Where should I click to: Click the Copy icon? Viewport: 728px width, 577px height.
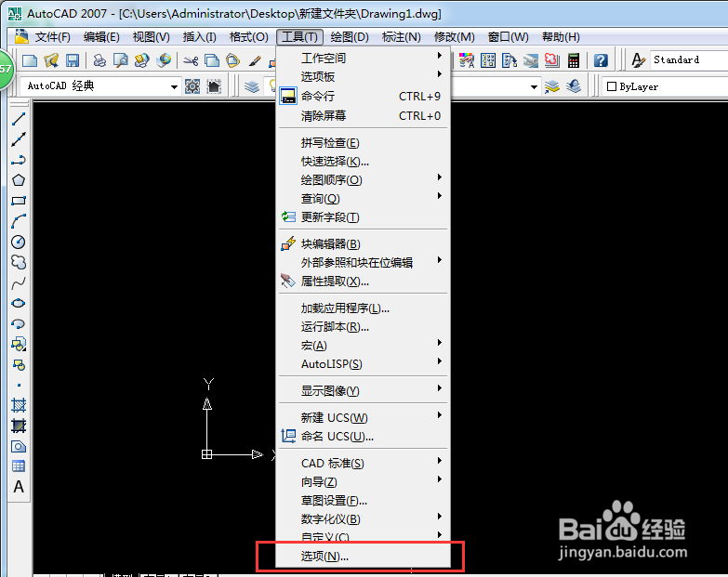pos(212,60)
